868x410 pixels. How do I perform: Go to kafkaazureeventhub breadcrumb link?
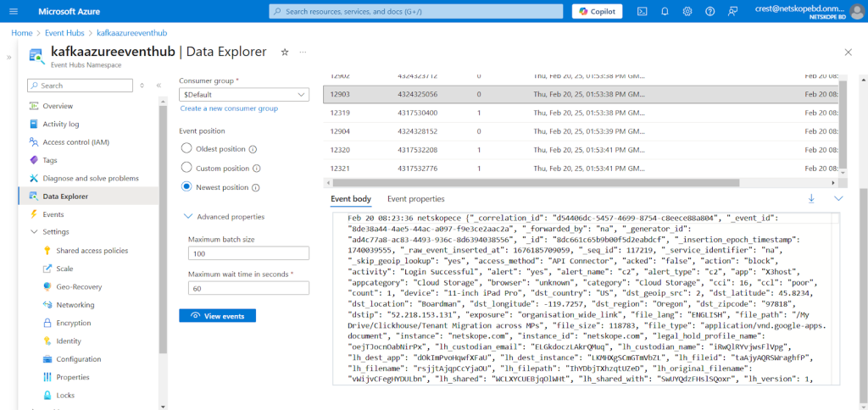[131, 33]
